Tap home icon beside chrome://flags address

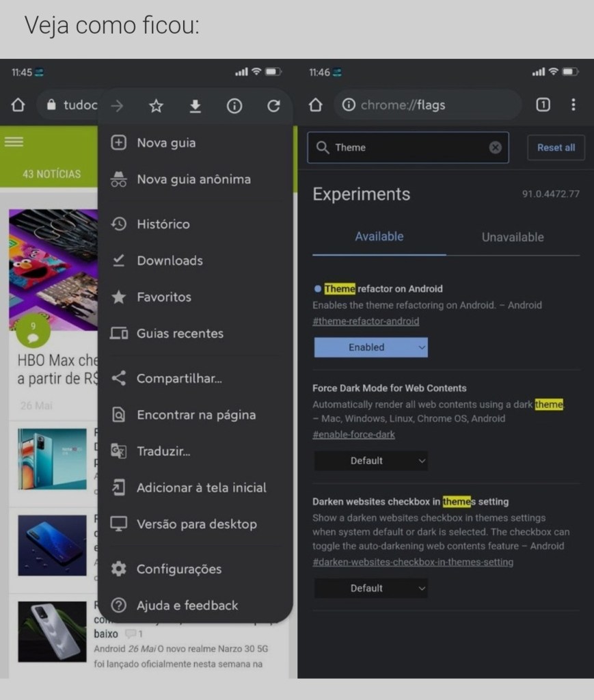pos(315,105)
